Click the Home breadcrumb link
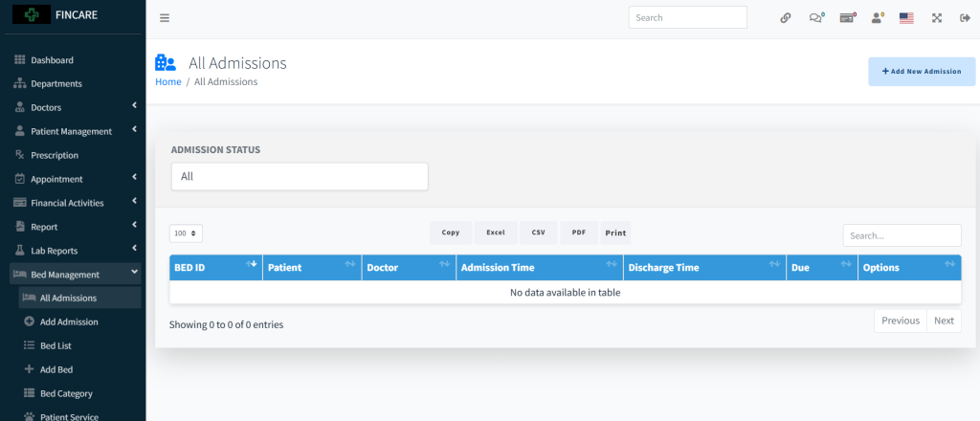This screenshot has width=980, height=421. [x=167, y=82]
